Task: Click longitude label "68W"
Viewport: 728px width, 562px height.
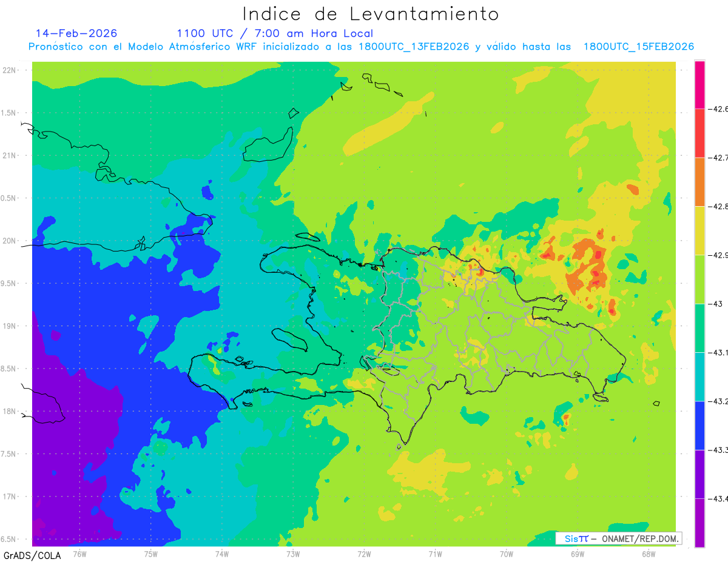Action: pyautogui.click(x=649, y=554)
